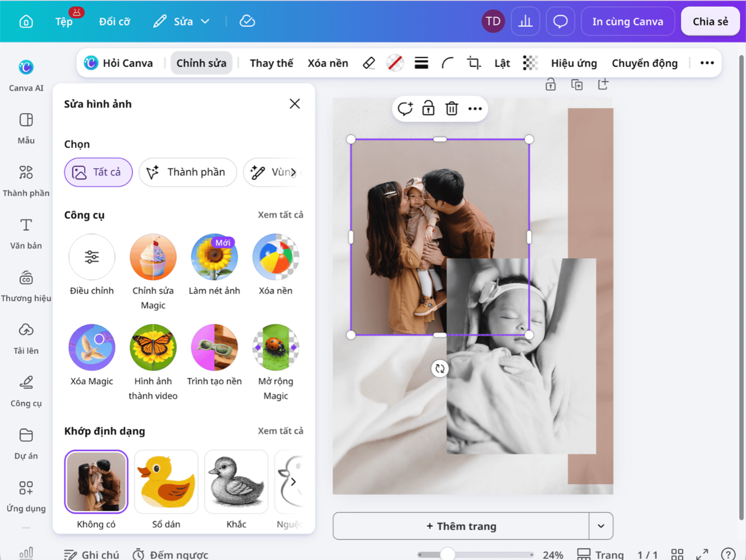
Task: Expand the Sửa mode dropdown
Action: click(x=182, y=22)
